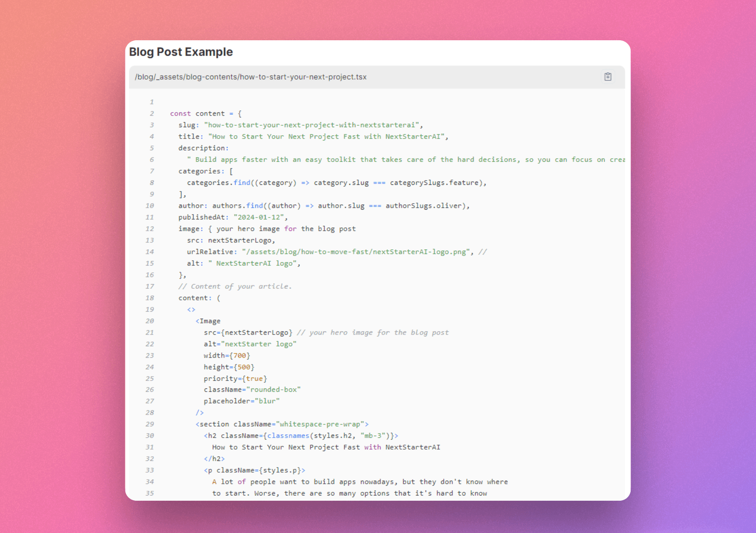Select the width value 700
Image resolution: width=756 pixels, height=533 pixels.
[x=240, y=355]
